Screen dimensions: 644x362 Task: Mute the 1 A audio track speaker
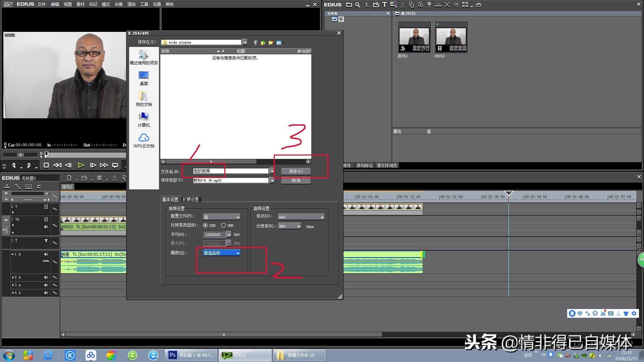(x=46, y=254)
